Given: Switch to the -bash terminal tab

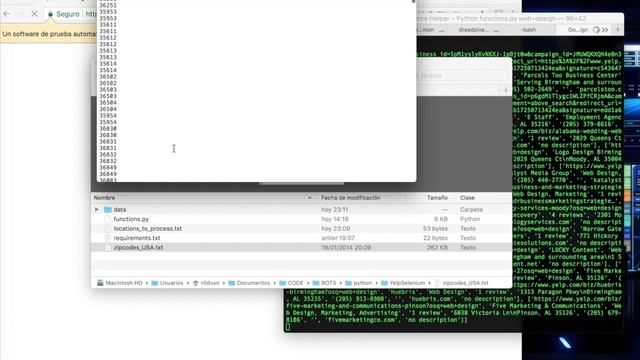Looking at the screenshot, I should pos(528,30).
